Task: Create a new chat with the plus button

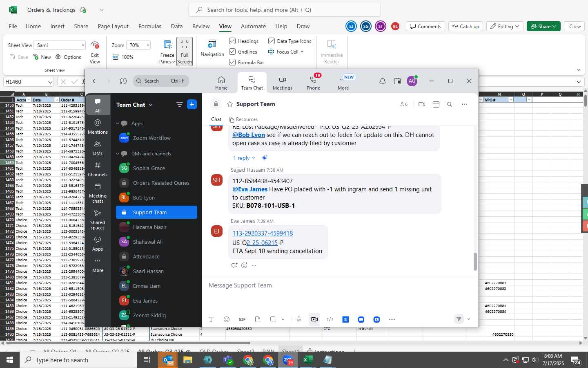Action: pyautogui.click(x=192, y=104)
